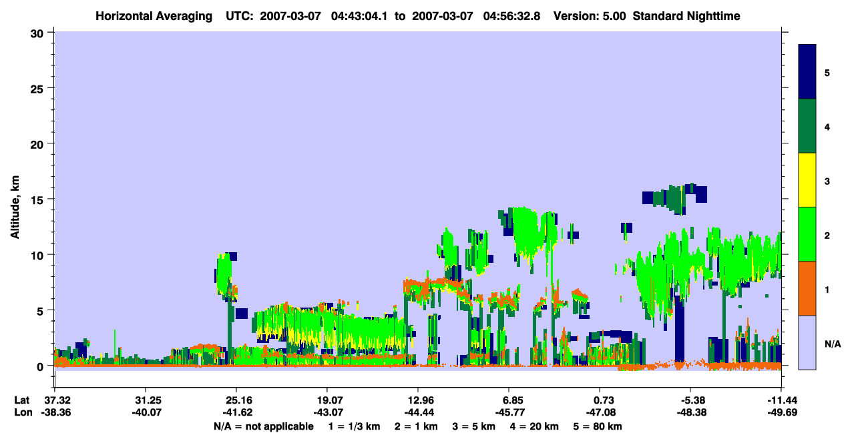Click the 'Lat' row label

[22, 400]
